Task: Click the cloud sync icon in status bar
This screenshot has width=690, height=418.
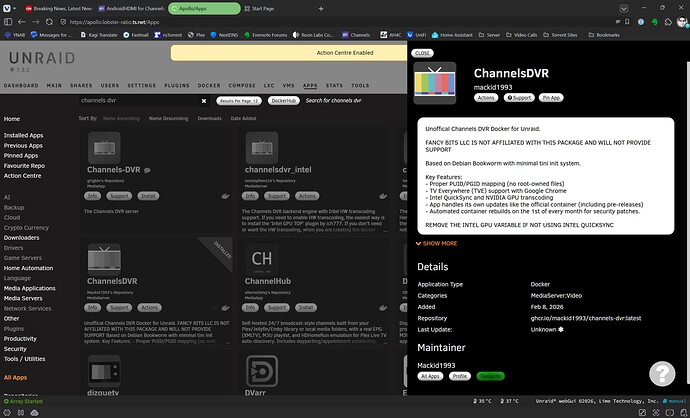Action: tap(34, 412)
